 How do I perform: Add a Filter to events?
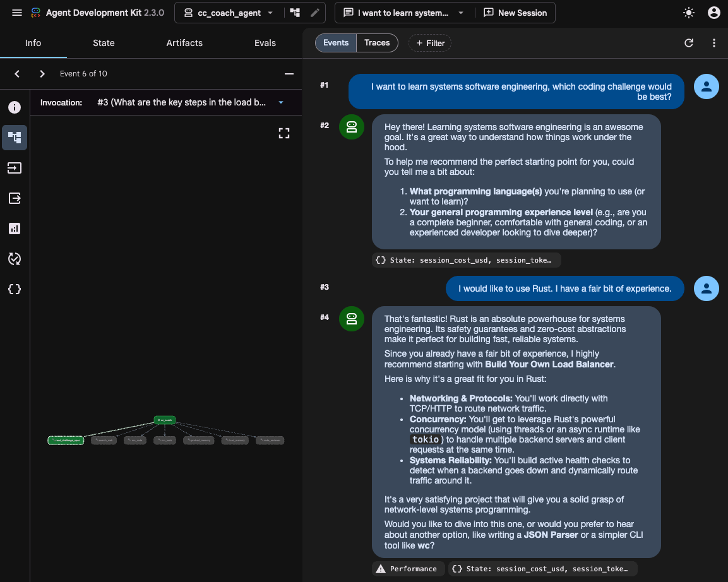coord(430,43)
